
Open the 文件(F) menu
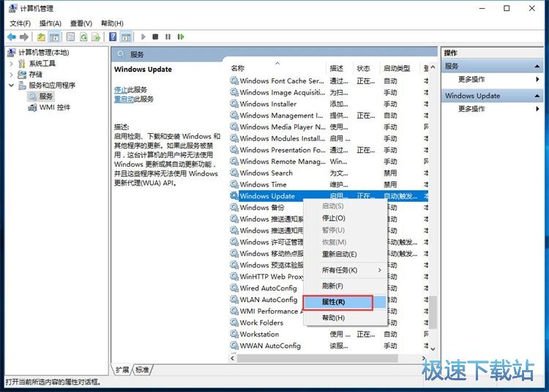(x=20, y=23)
